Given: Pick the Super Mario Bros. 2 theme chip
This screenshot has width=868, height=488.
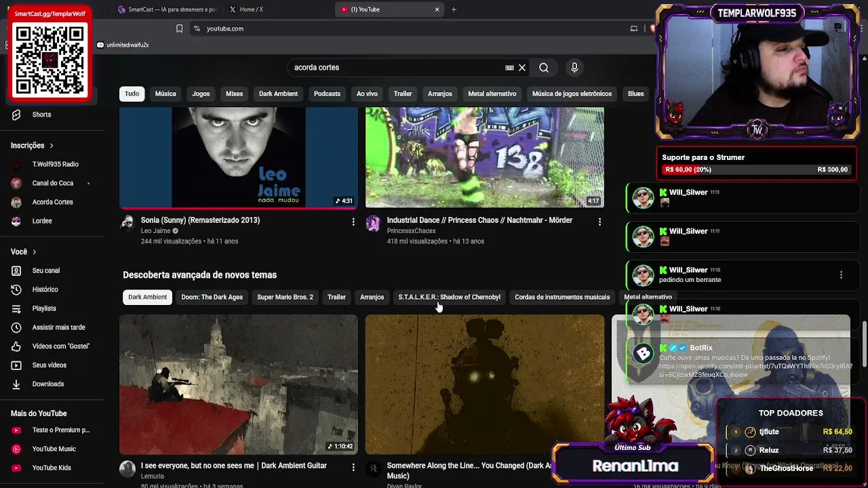Looking at the screenshot, I should coord(285,297).
